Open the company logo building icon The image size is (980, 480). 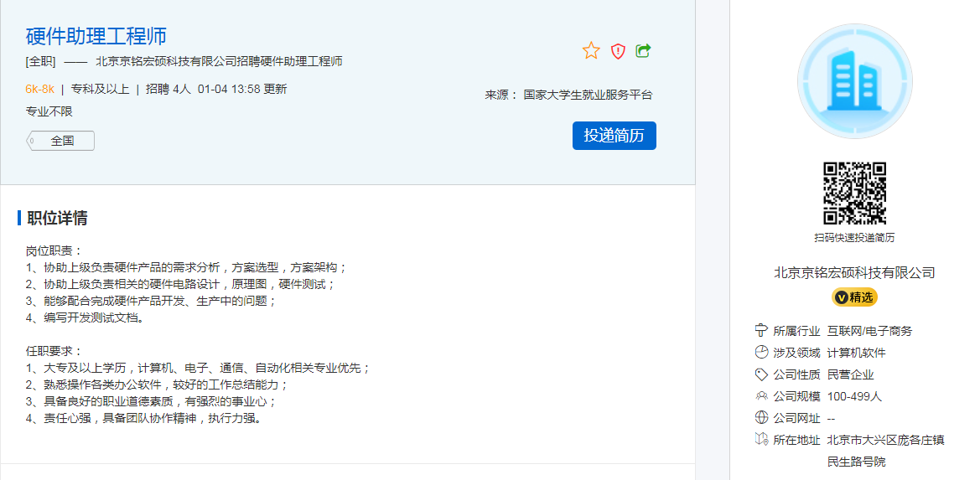point(854,81)
